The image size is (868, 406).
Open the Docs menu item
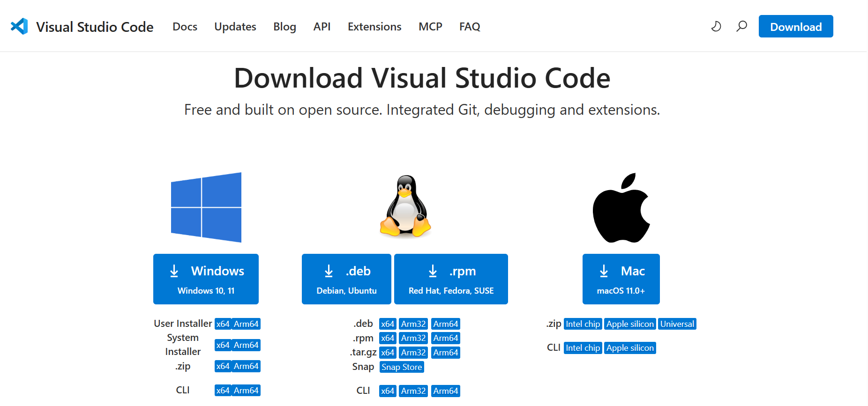[185, 27]
